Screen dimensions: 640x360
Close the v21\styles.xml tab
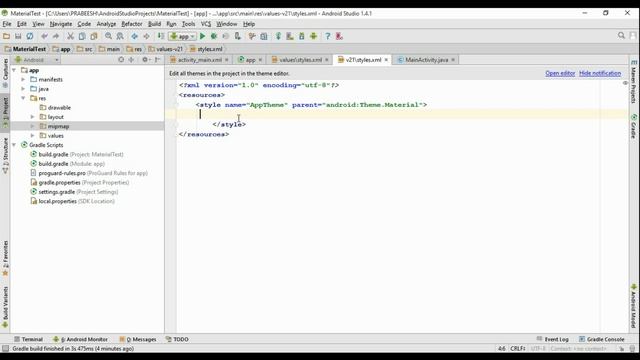[386, 60]
